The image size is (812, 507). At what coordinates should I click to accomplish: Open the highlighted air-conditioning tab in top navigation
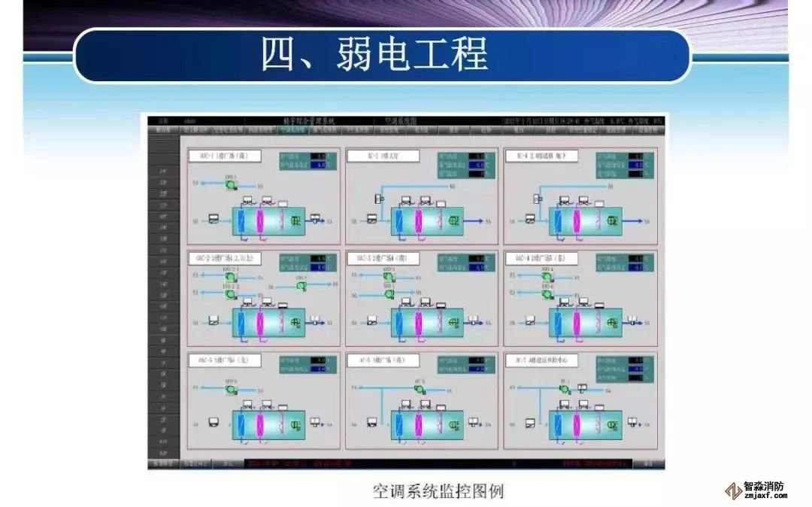click(x=293, y=129)
